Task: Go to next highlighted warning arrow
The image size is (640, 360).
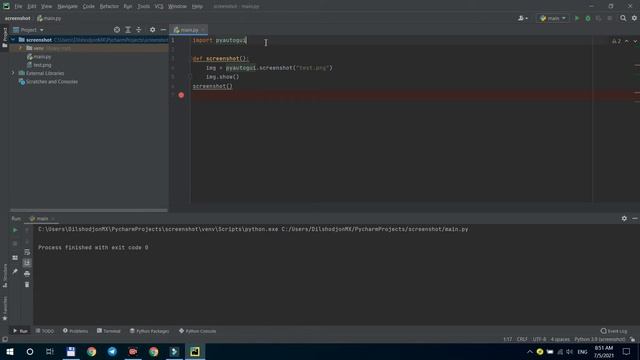Action: pyautogui.click(x=635, y=41)
